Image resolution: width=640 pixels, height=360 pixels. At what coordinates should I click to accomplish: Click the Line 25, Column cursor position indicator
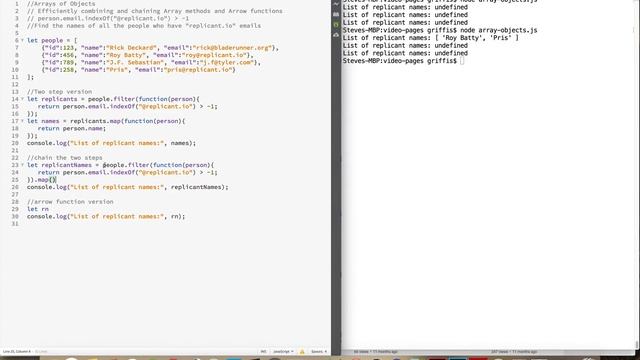(17, 351)
